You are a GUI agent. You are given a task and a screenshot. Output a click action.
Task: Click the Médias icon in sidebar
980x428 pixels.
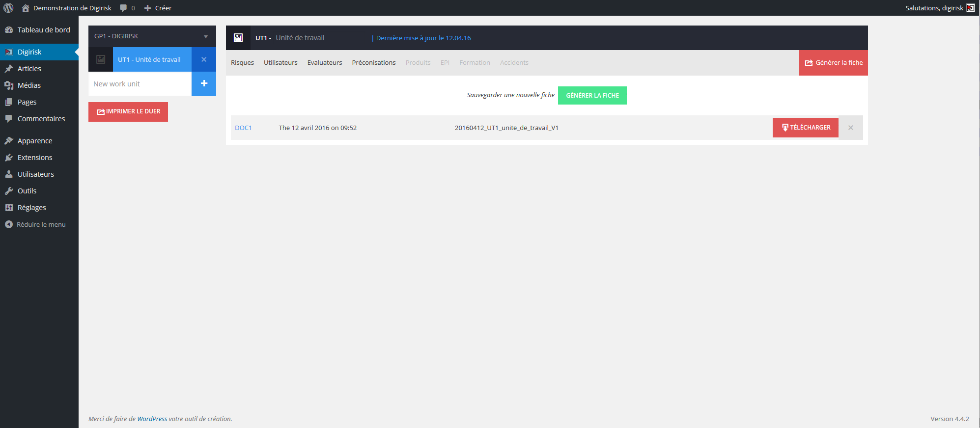coord(9,85)
